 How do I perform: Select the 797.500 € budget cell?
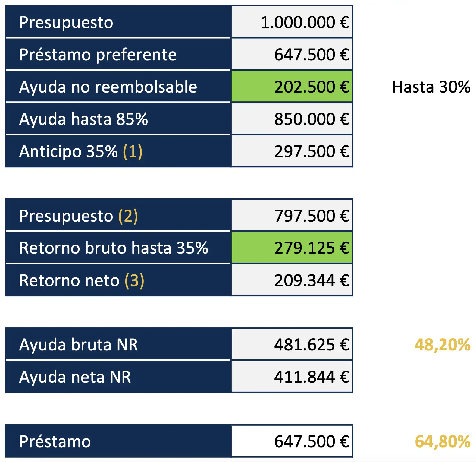pyautogui.click(x=292, y=216)
